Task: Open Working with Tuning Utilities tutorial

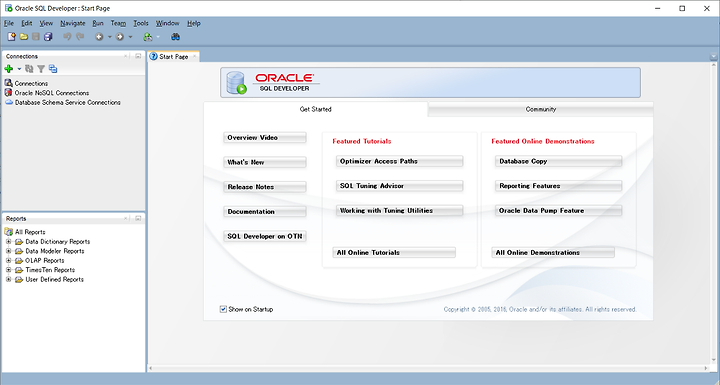Action: click(x=399, y=211)
